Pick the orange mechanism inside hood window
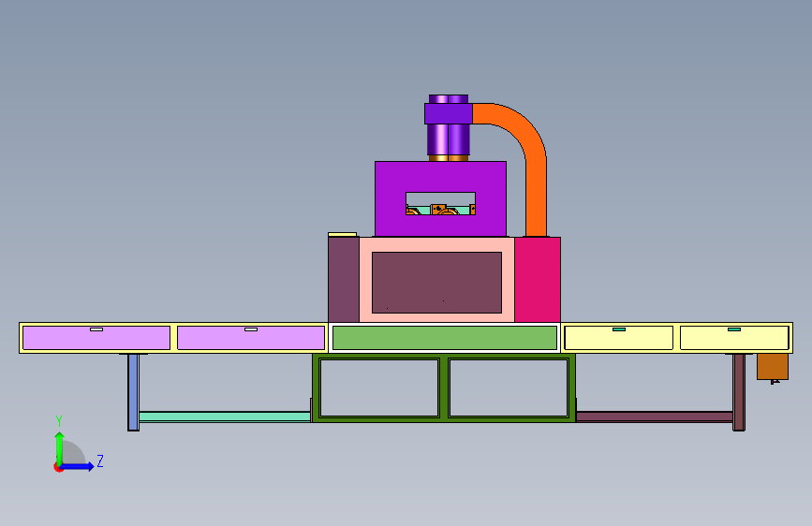The image size is (812, 526). 440,209
